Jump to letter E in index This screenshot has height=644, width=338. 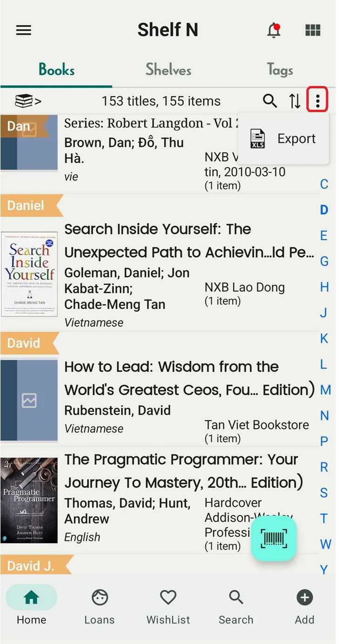point(324,236)
